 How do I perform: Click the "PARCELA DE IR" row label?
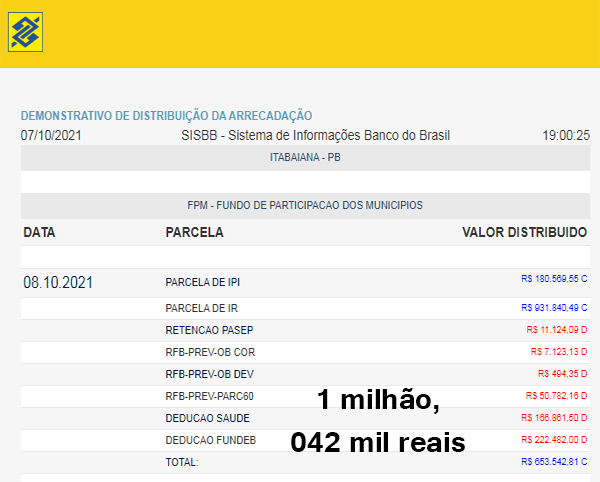(x=201, y=308)
